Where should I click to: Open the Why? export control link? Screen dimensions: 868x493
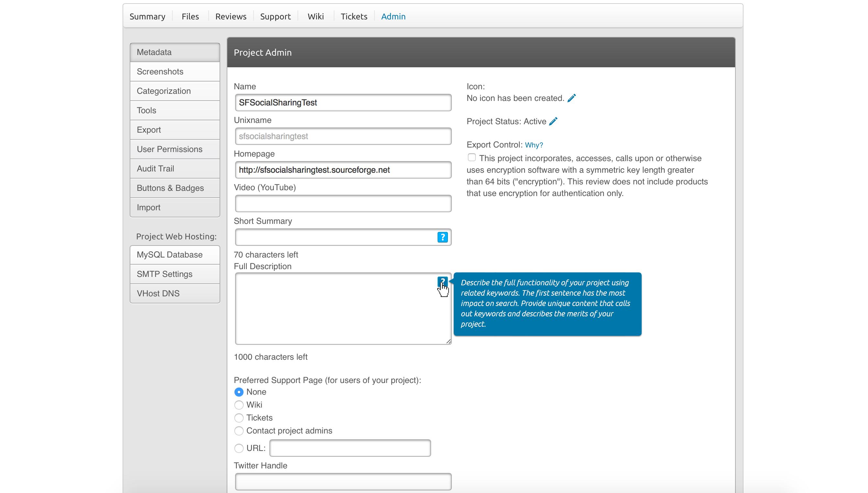pyautogui.click(x=534, y=145)
